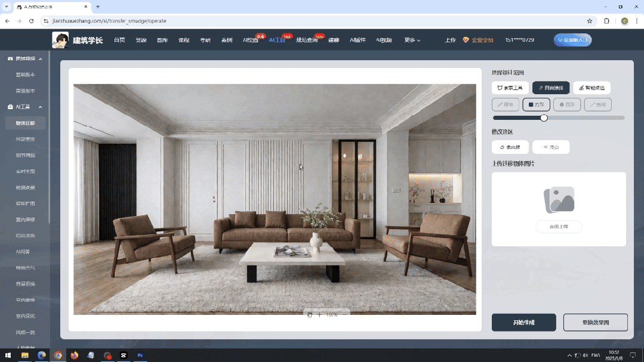Open the notification center icon

(x=633, y=355)
